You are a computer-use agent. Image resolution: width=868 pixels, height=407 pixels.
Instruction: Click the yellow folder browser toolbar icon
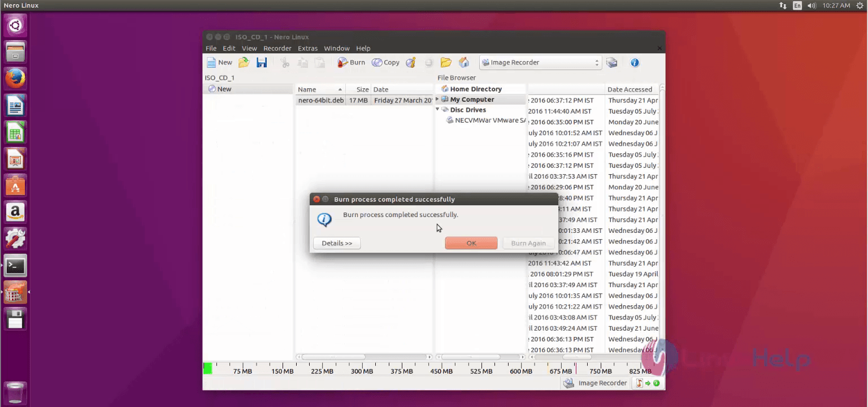(x=446, y=63)
